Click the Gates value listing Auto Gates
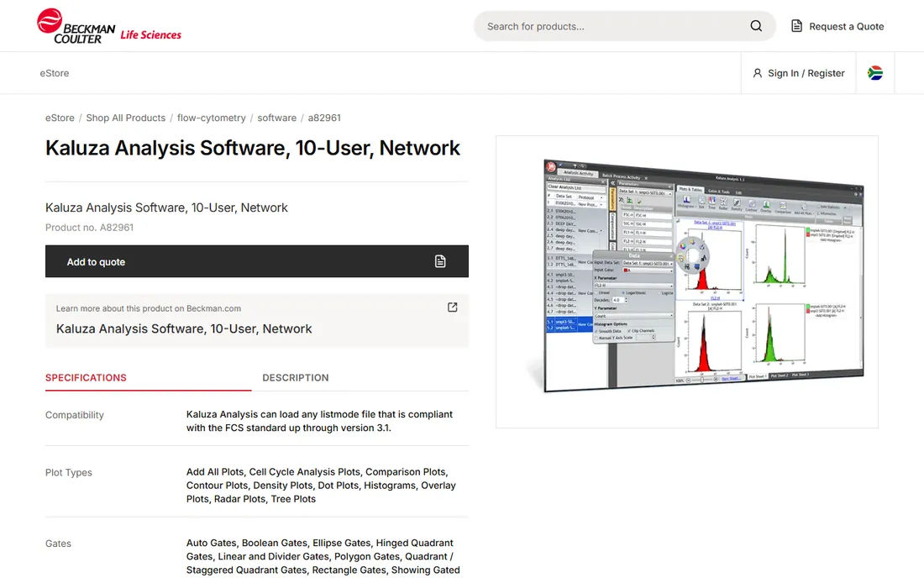 click(x=323, y=556)
